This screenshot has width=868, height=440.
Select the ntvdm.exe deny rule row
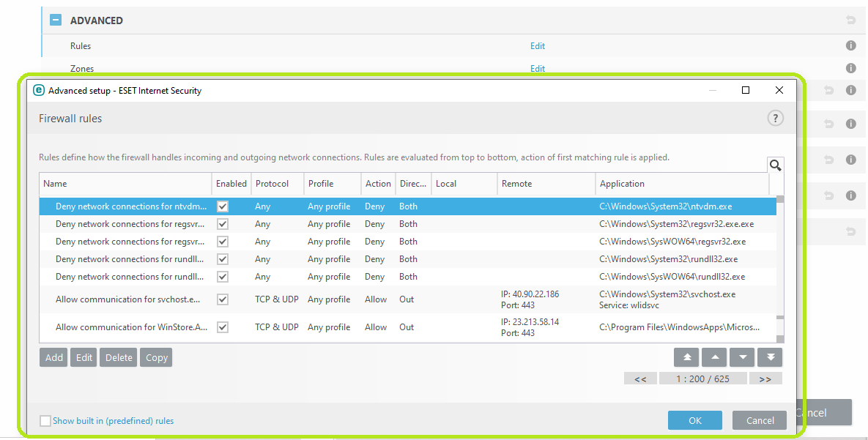tap(407, 206)
